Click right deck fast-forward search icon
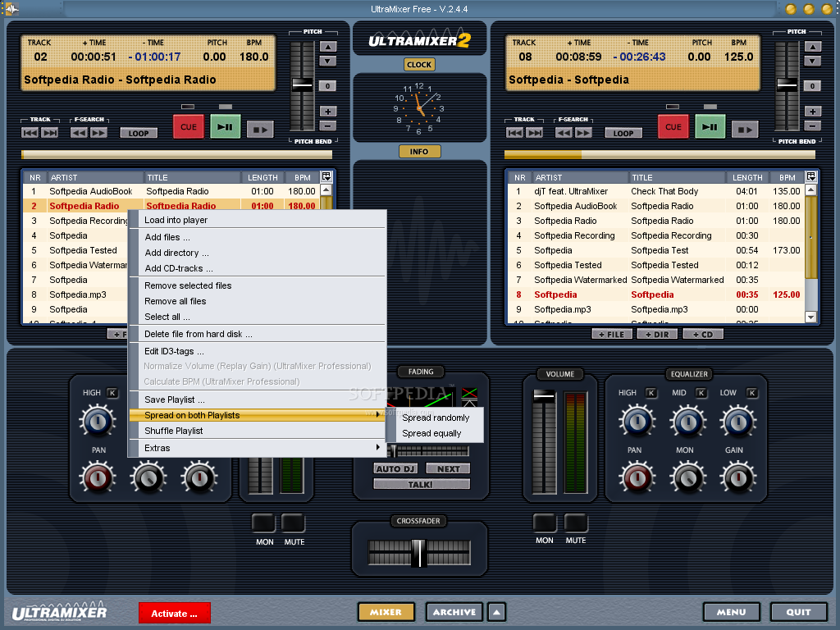The height and width of the screenshot is (630, 840). point(583,133)
